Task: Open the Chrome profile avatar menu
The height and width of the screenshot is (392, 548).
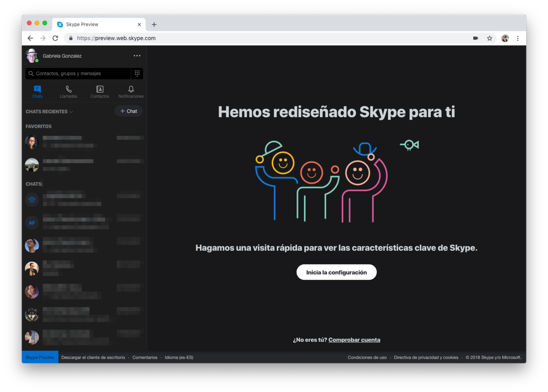Action: coord(505,38)
